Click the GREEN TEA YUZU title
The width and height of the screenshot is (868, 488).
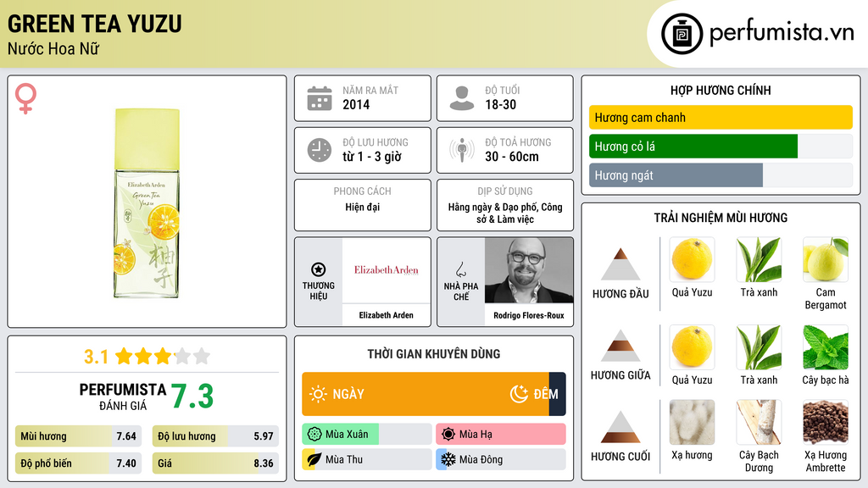click(x=95, y=24)
